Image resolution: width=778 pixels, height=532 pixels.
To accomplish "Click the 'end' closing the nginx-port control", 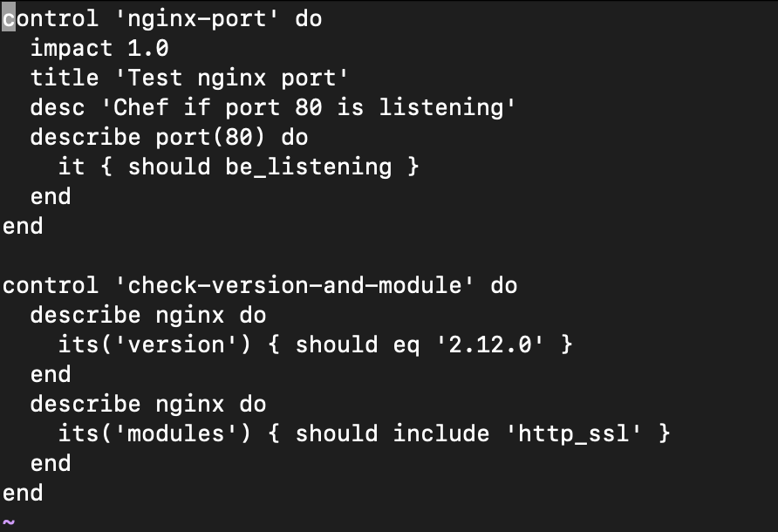I will point(23,226).
